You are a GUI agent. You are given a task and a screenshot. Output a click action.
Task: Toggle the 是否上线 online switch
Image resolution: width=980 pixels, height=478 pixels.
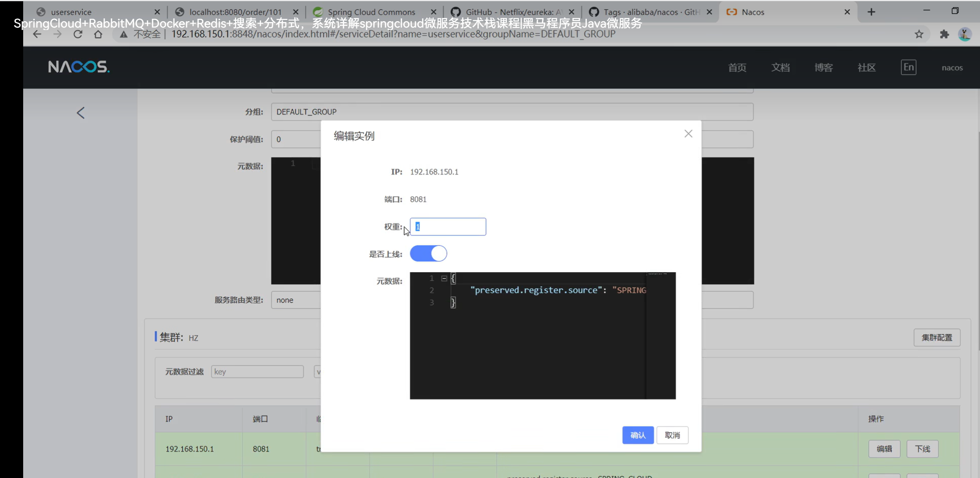click(428, 254)
